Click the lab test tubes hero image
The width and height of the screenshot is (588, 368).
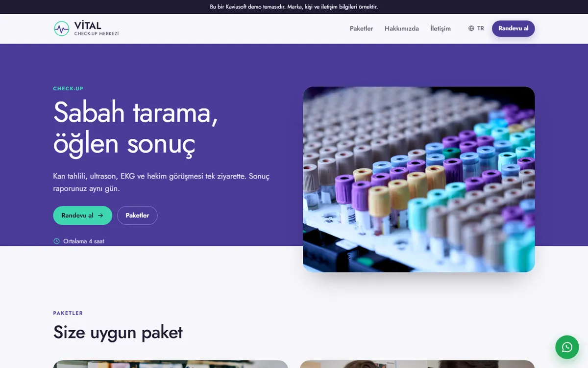(419, 180)
